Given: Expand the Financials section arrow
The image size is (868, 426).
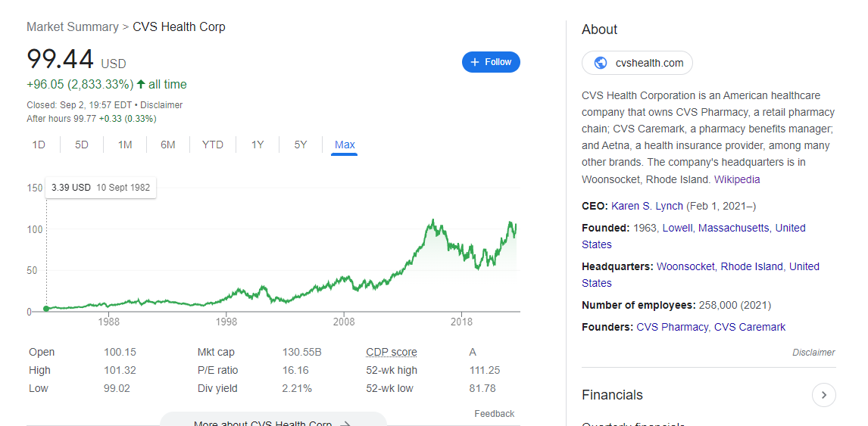Looking at the screenshot, I should pos(823,395).
